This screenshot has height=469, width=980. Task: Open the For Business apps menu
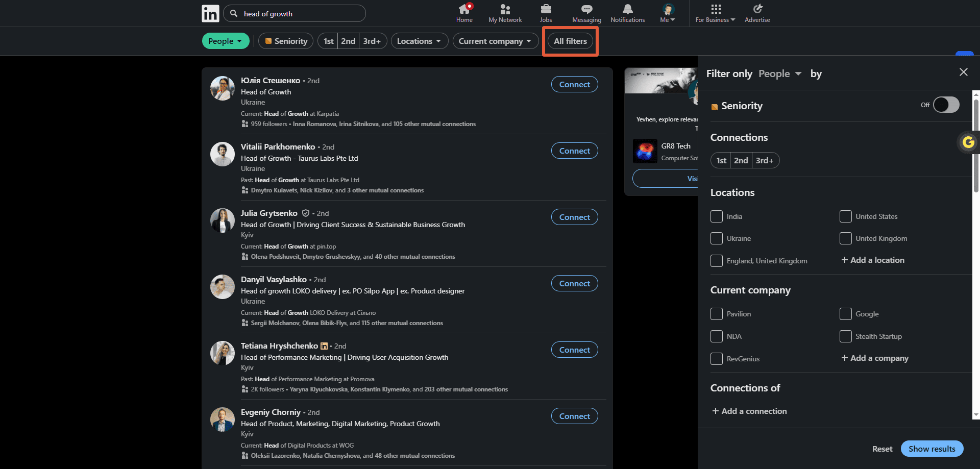point(715,13)
